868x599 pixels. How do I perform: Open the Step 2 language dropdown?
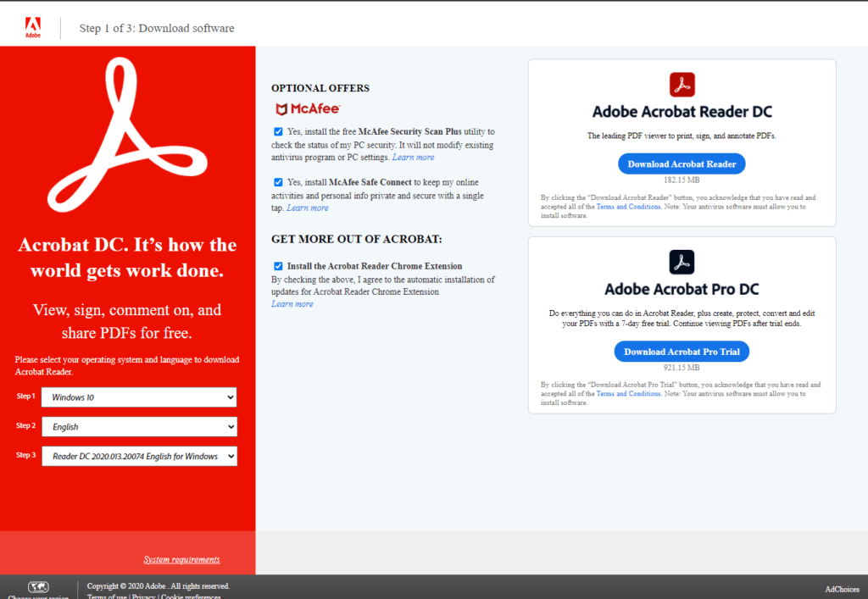point(138,426)
